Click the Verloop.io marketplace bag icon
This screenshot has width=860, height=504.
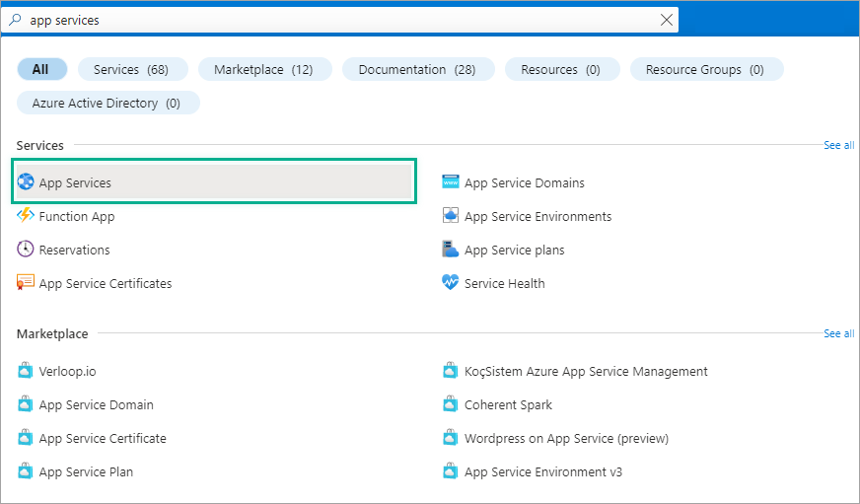click(x=26, y=371)
